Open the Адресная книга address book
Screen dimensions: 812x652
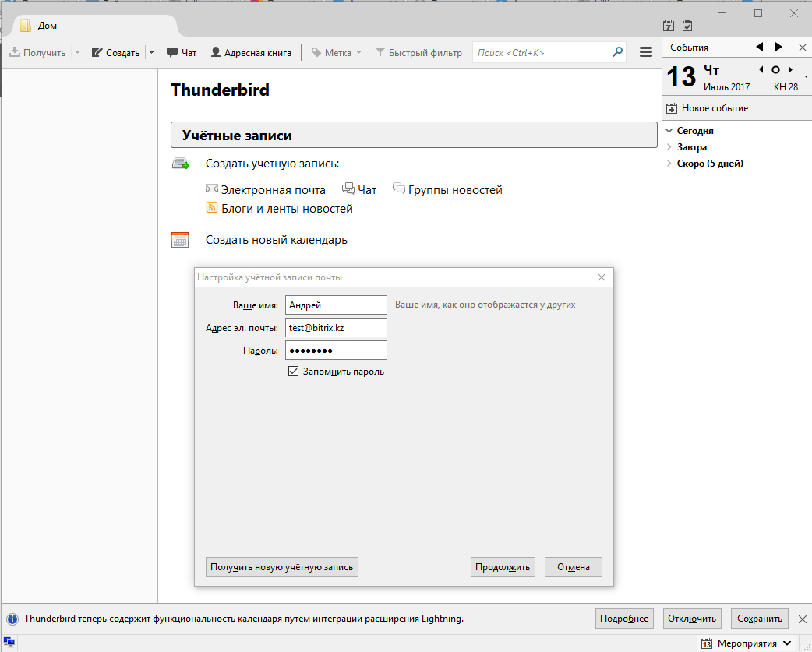251,53
